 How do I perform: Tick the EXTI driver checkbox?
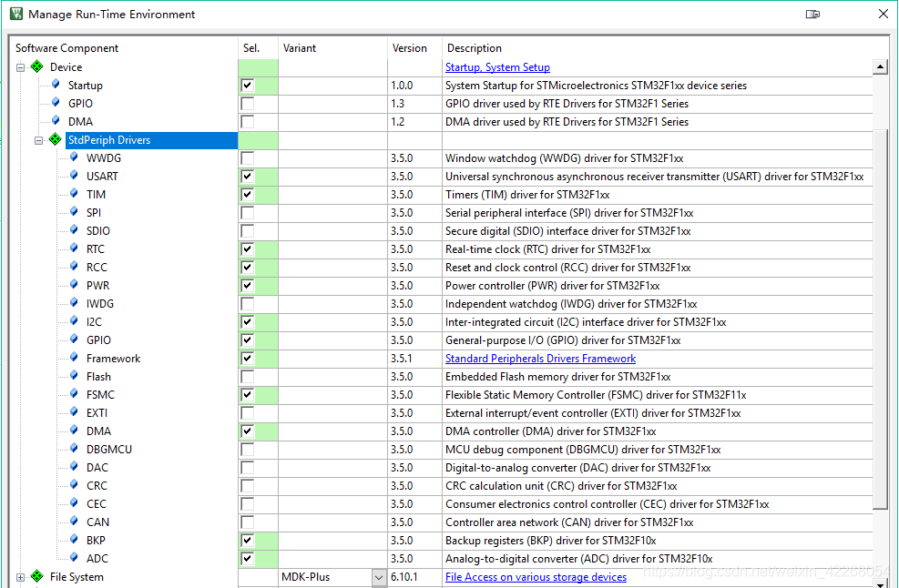pos(247,413)
